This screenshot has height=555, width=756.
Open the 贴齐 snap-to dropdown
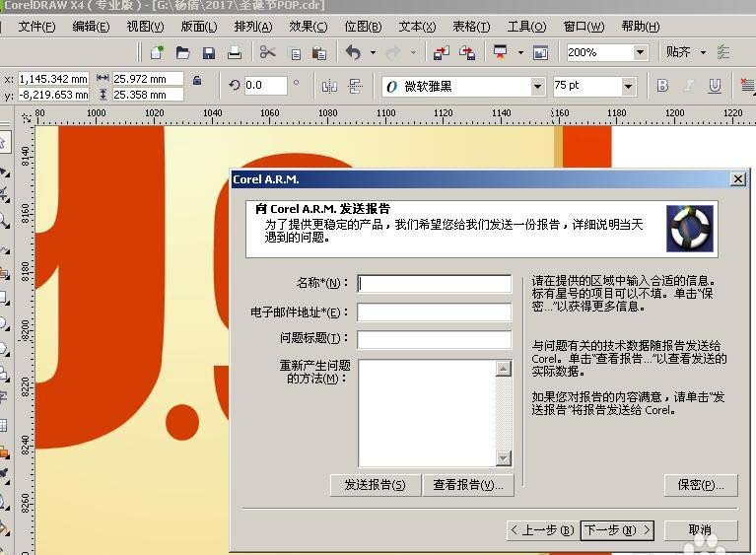click(703, 52)
